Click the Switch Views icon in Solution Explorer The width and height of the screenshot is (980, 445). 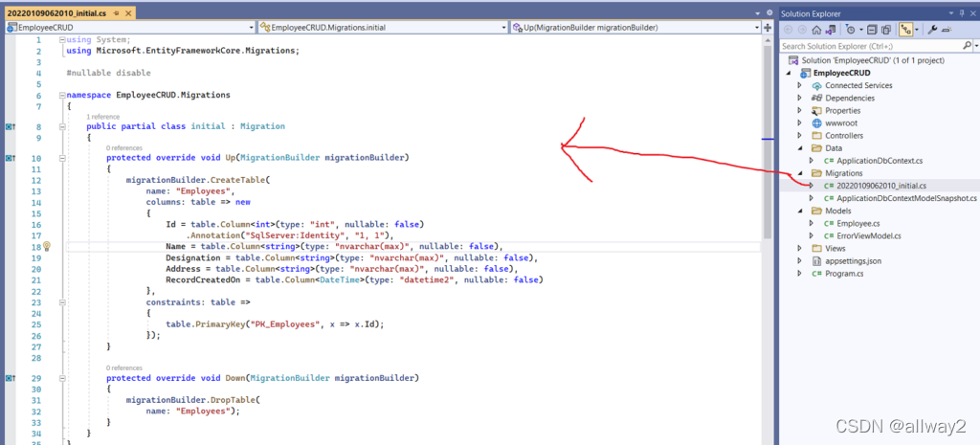pos(831,30)
